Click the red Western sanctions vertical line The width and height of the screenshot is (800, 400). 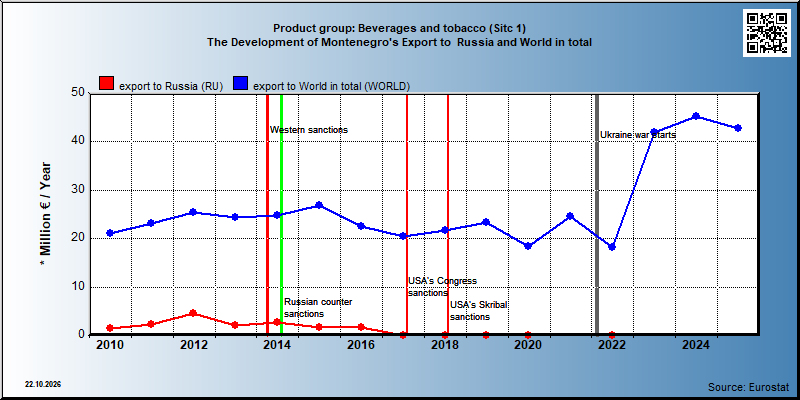pyautogui.click(x=267, y=214)
